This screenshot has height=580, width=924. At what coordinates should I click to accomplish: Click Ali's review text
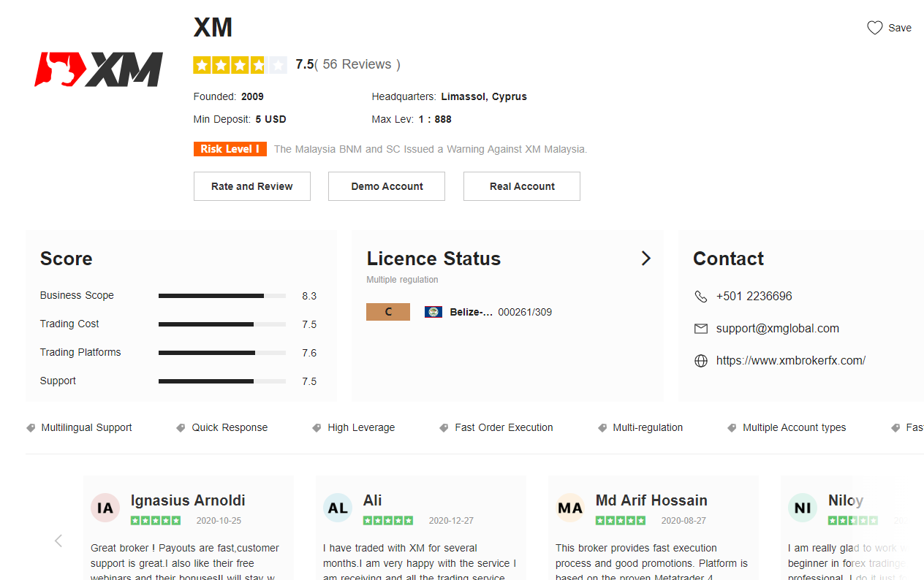(x=420, y=562)
